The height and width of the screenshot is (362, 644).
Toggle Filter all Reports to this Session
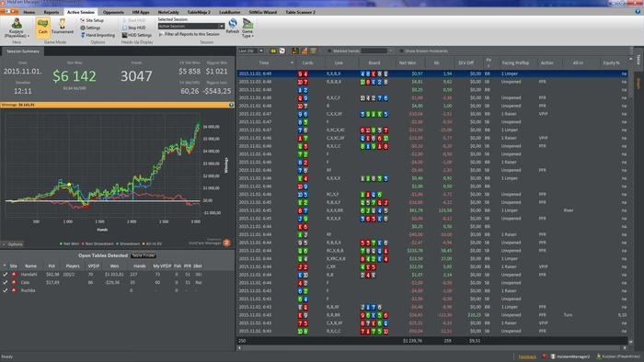(x=189, y=34)
